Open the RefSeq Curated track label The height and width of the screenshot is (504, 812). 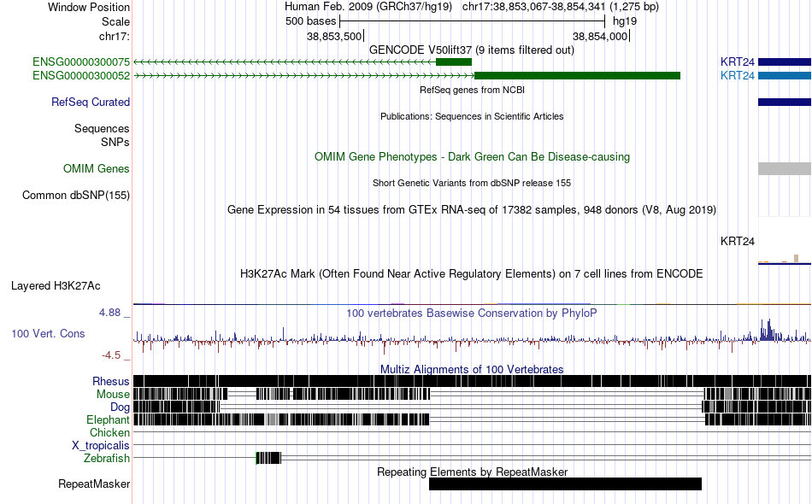[x=91, y=102]
